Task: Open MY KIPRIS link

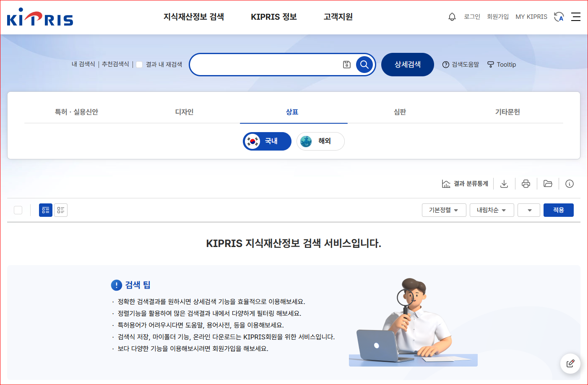Action: pos(531,17)
